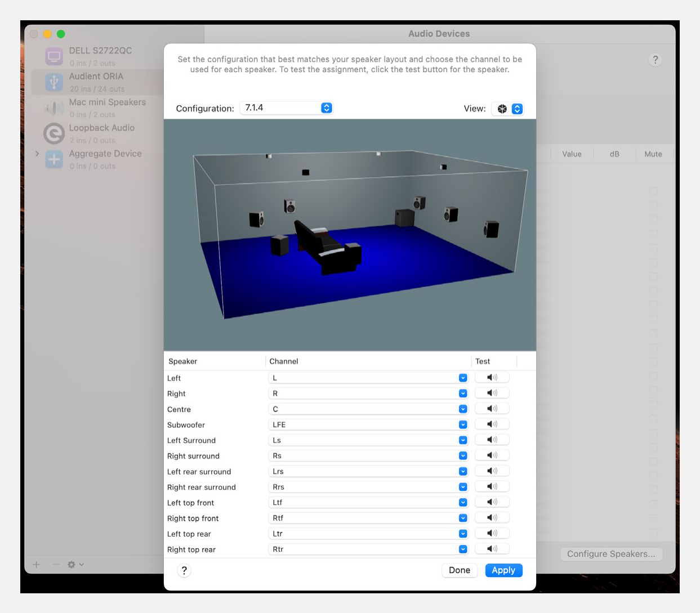
Task: Test the Centre speaker
Action: click(492, 409)
